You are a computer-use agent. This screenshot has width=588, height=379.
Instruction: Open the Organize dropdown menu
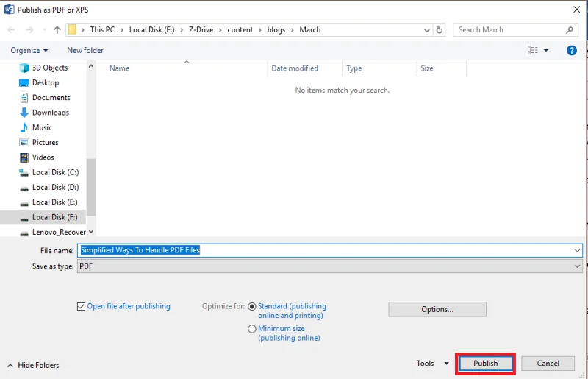point(29,50)
